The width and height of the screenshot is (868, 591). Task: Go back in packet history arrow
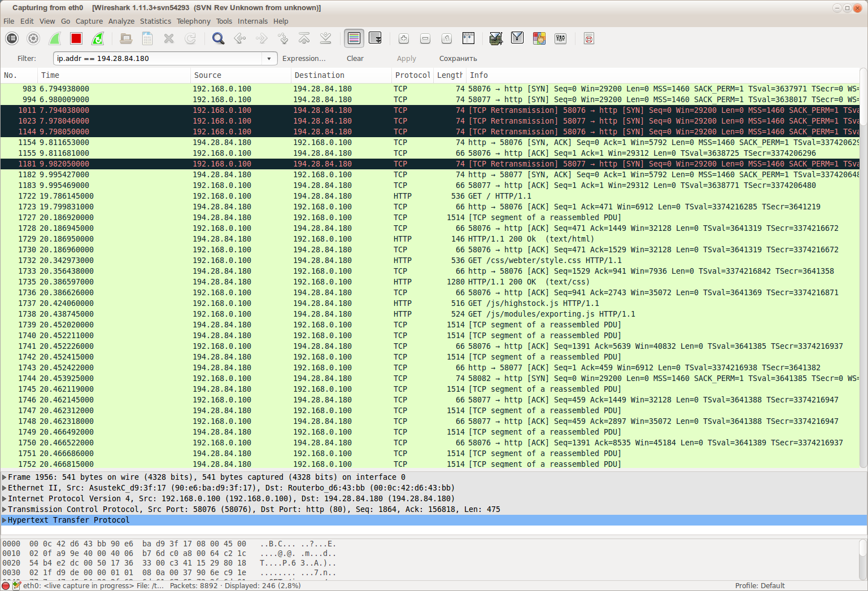[240, 38]
